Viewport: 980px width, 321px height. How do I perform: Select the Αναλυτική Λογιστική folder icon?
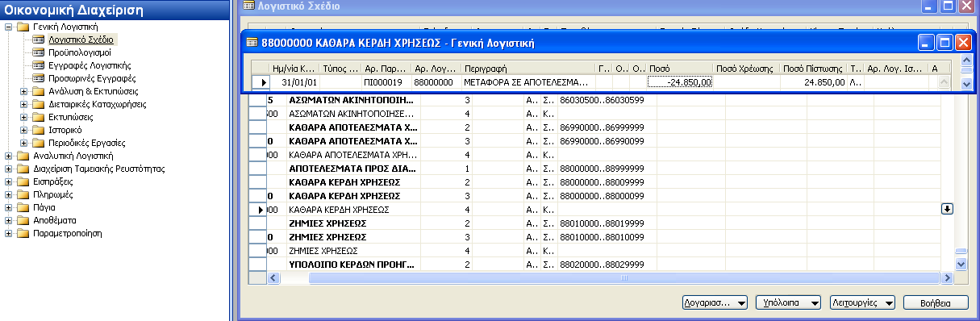[x=23, y=156]
